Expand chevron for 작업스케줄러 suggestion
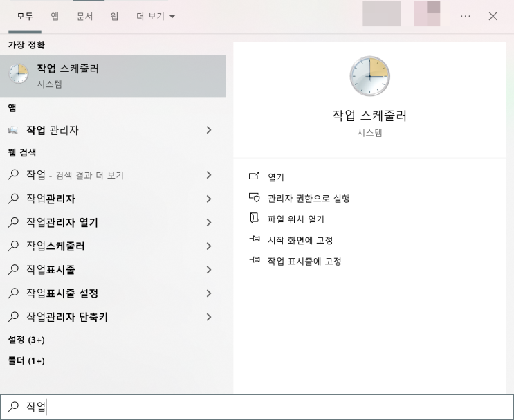 [209, 246]
